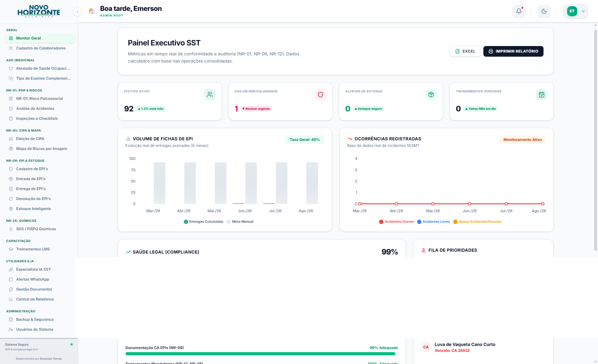This screenshot has height=364, width=598.
Task: Click the Eleição de CIPA icon
Action: 11,139
